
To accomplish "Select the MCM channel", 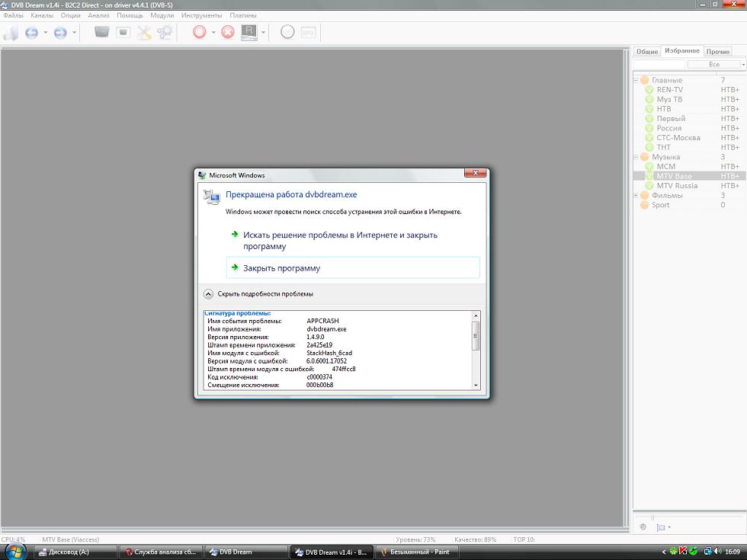I will (x=666, y=166).
